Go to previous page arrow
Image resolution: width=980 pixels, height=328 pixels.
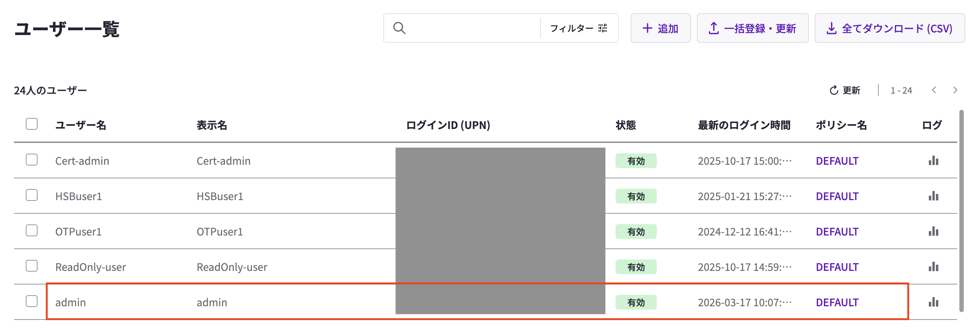click(934, 90)
